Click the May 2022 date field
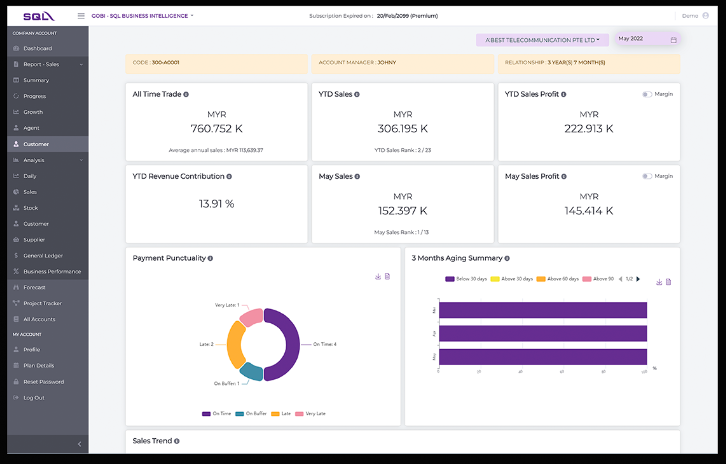Viewport: 726px width, 464px height. click(647, 39)
